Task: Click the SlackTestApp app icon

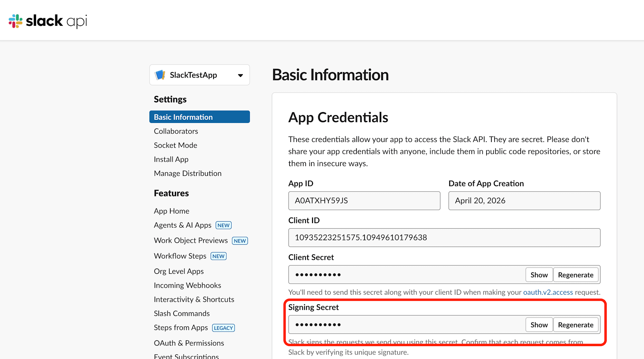Action: (160, 75)
